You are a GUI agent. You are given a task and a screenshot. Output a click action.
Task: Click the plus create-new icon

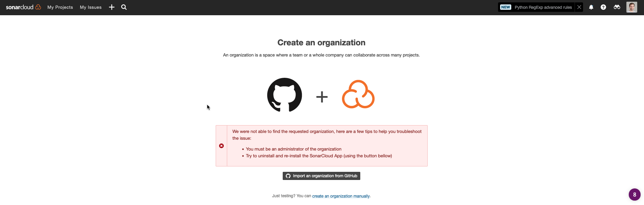point(112,7)
